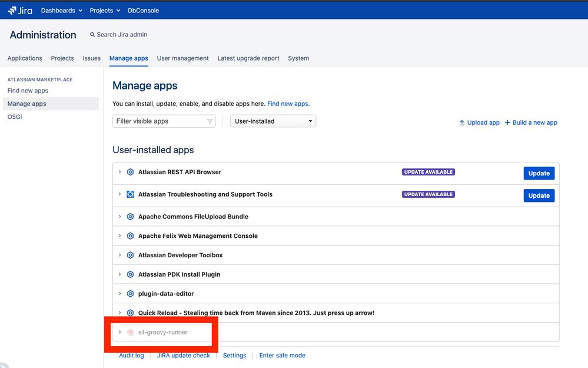
Task: Click the Apache Felix Web Management Console name
Action: pos(198,236)
